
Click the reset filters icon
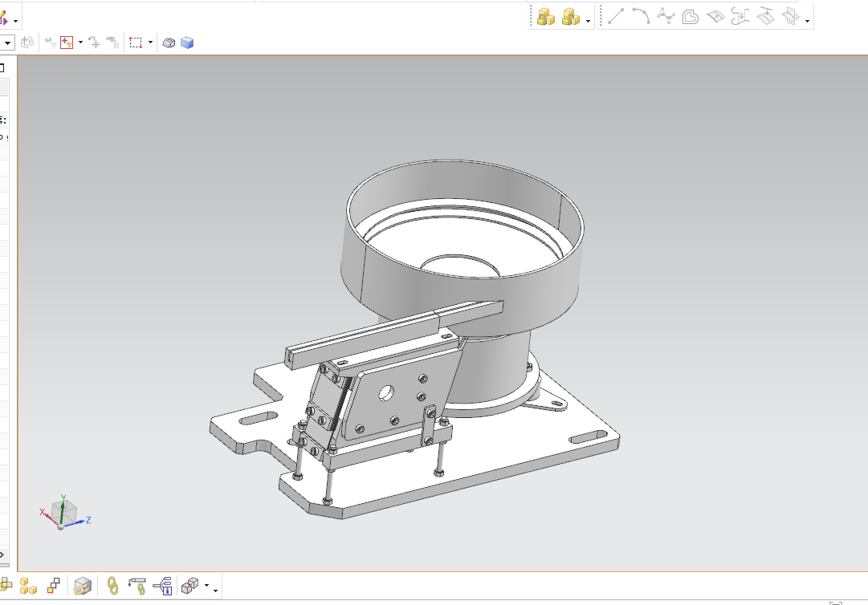[50, 43]
